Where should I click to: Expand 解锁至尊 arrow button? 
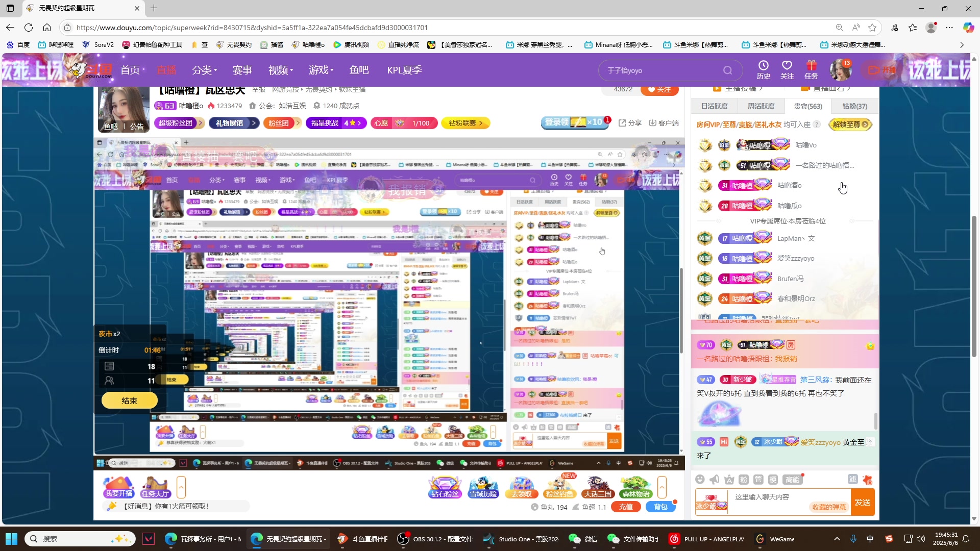(850, 124)
